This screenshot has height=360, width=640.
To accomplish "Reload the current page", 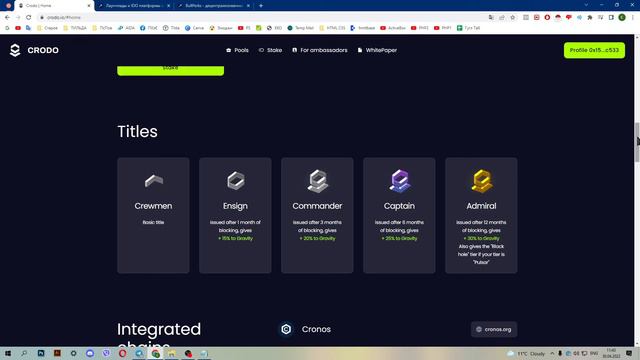I will pyautogui.click(x=29, y=18).
